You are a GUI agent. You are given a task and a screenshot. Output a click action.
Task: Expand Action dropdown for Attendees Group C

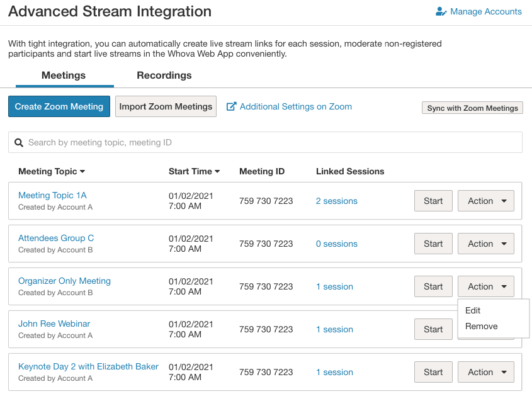point(485,244)
